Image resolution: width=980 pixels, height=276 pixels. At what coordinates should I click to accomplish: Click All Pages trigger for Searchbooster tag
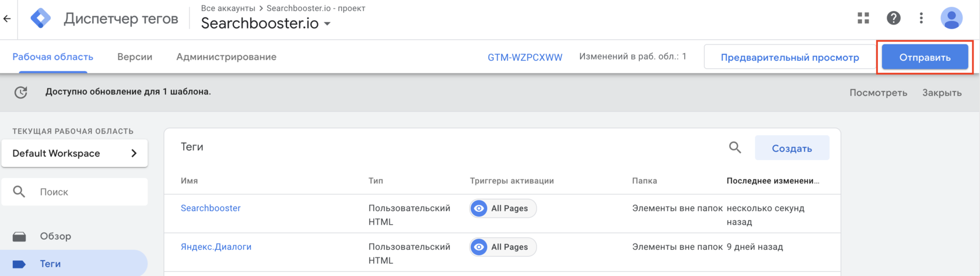[x=503, y=208]
